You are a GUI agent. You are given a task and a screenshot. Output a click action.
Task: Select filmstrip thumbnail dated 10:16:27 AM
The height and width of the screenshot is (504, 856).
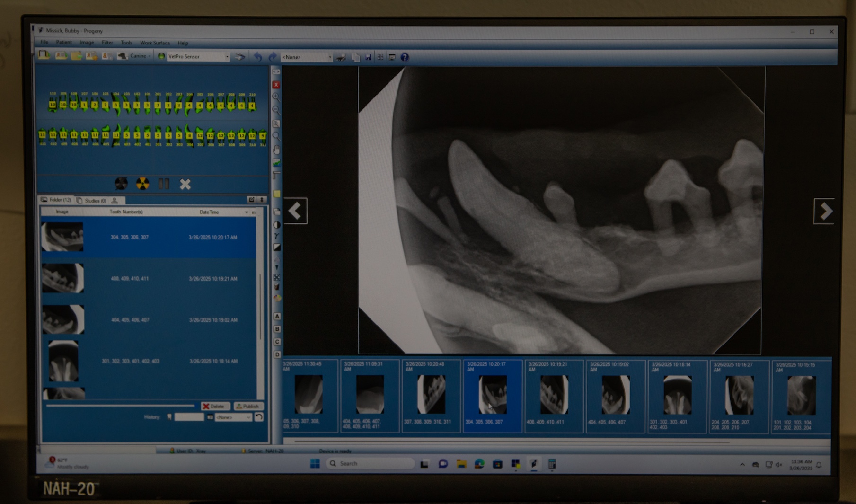[x=739, y=396]
